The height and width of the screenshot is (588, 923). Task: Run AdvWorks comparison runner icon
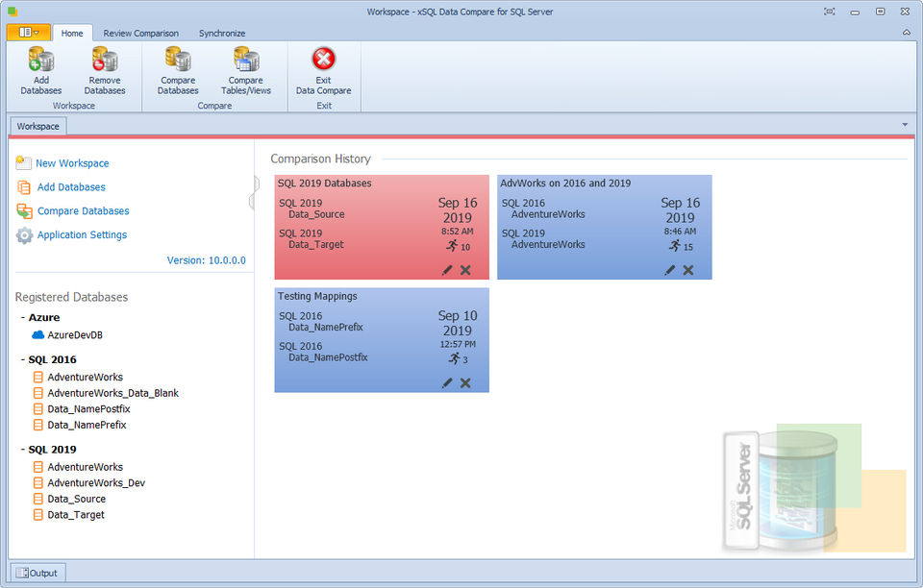[x=675, y=246]
